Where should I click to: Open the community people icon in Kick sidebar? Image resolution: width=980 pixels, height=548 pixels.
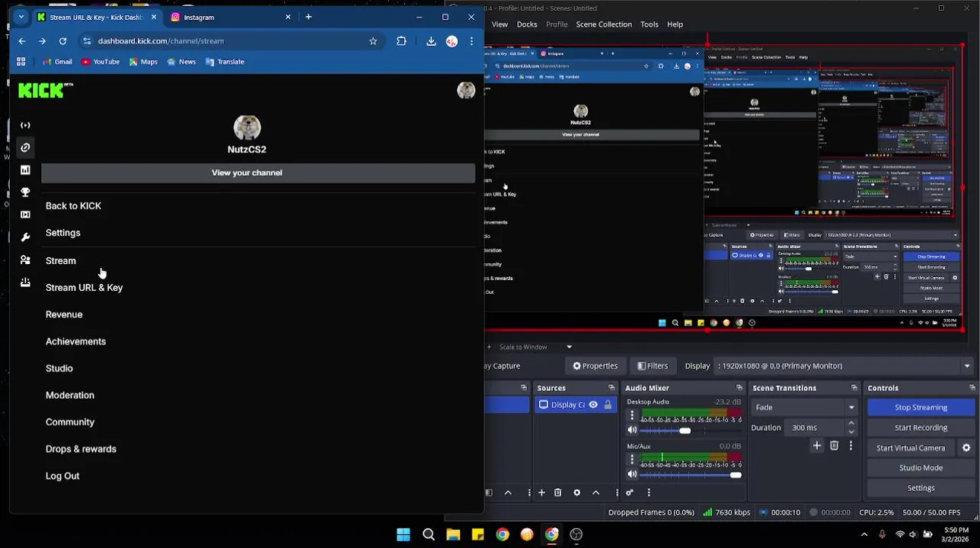[25, 260]
